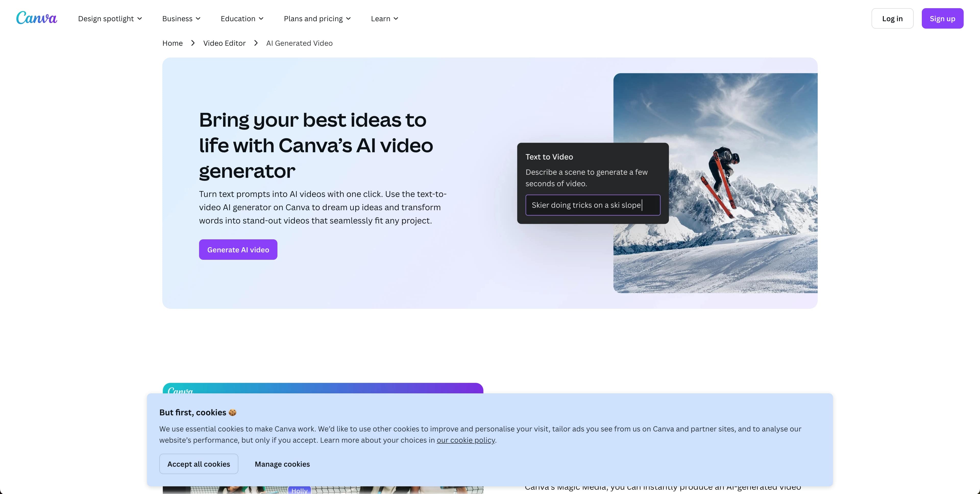Accept all cookies
980x494 pixels.
pyautogui.click(x=199, y=464)
